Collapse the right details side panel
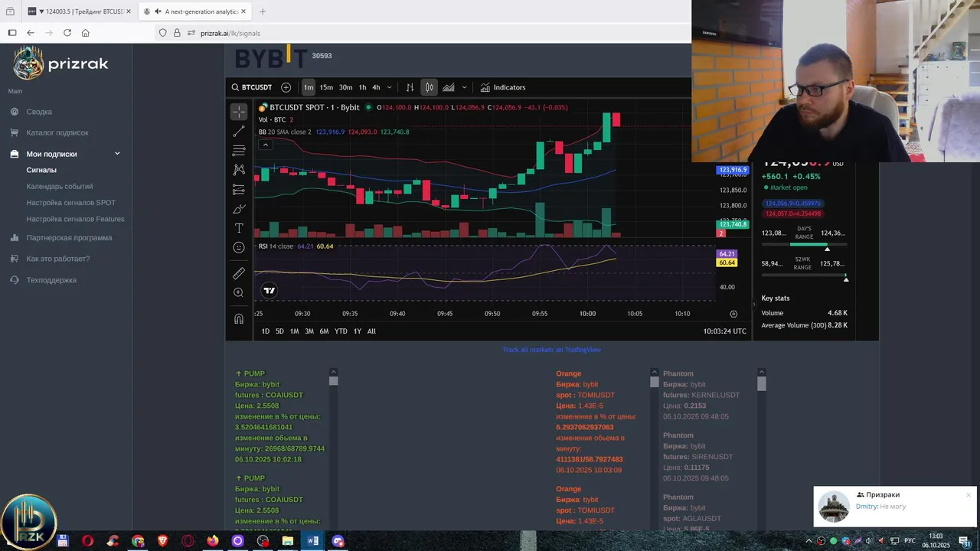Screen dimensions: 980x551 [753, 304]
